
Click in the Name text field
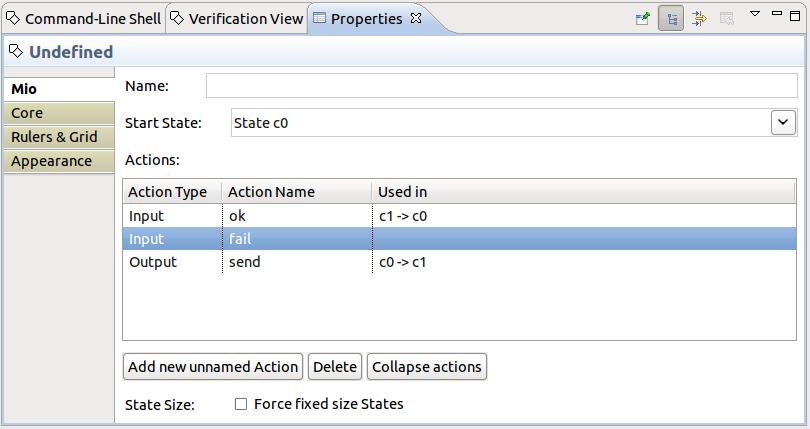(x=500, y=86)
